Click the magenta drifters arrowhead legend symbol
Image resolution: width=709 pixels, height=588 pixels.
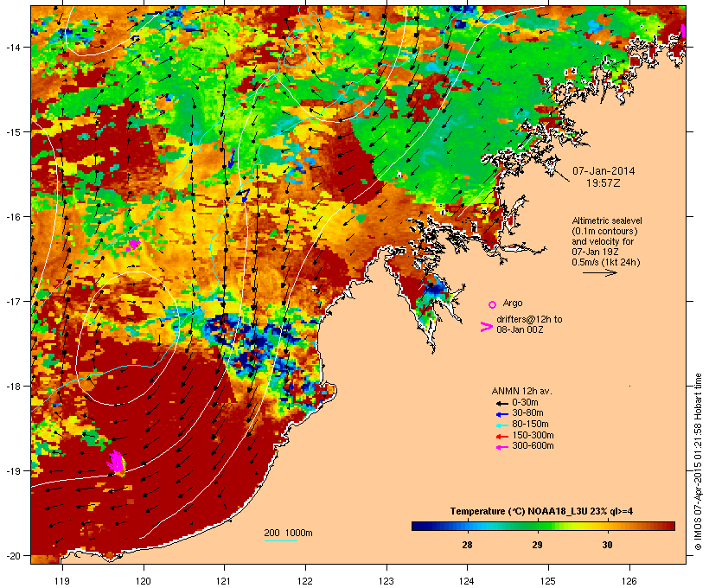click(486, 327)
